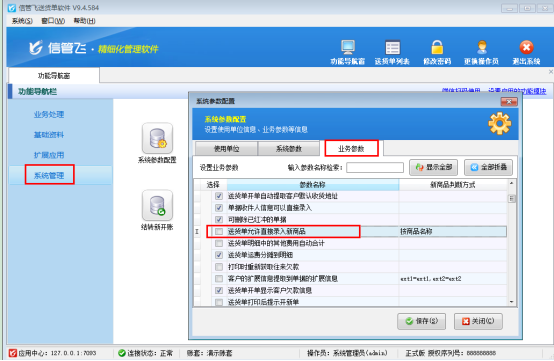Enable 送货单允许直接录入新商品 checkbox

[219, 231]
